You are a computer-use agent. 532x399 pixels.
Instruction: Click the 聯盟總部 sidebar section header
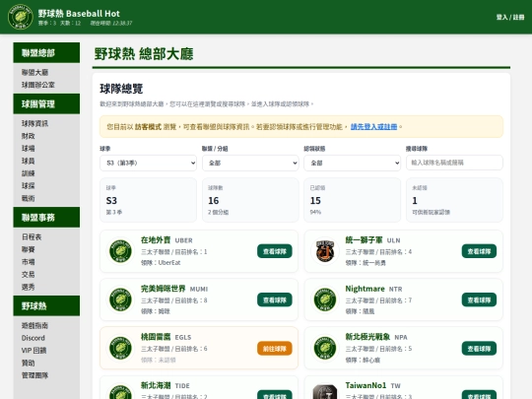coord(46,52)
